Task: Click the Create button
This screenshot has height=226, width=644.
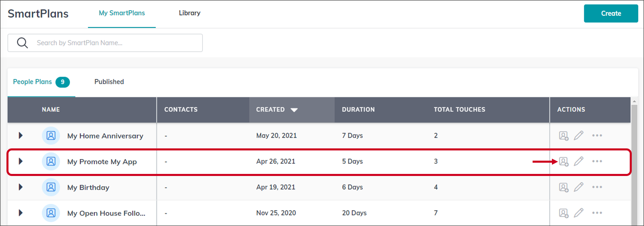Action: point(611,14)
